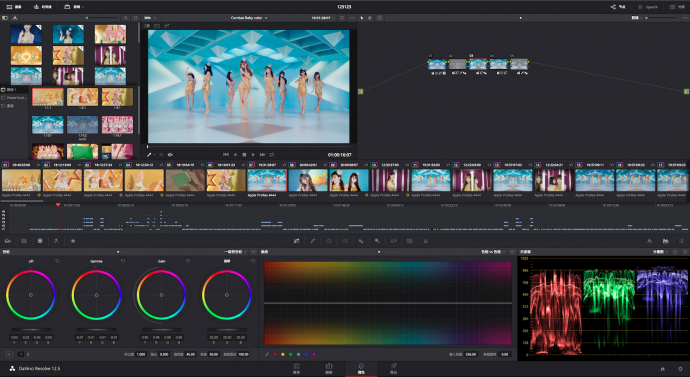Select the yellow hue curve swatch
Screen dimensions: 690x377
pyautogui.click(x=283, y=354)
